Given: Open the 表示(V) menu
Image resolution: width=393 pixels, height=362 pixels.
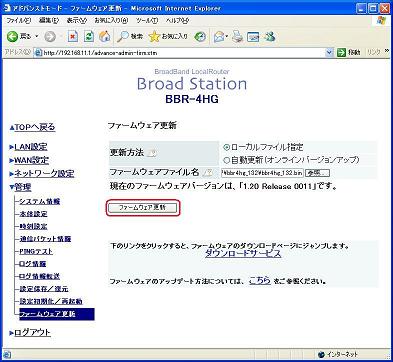Looking at the screenshot, I should pyautogui.click(x=77, y=21).
